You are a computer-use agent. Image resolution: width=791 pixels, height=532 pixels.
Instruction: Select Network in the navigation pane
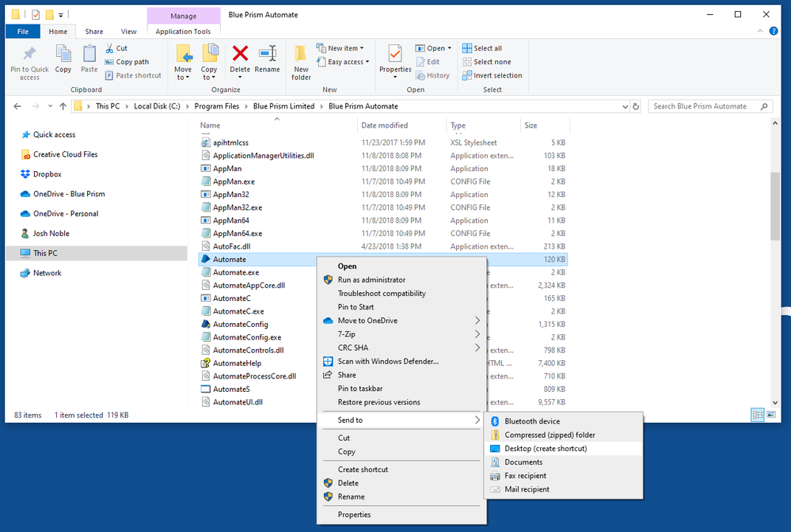[x=47, y=273]
